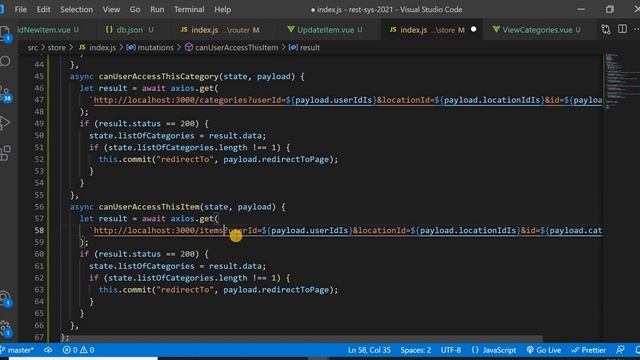This screenshot has height=360, width=640.
Task: Click the Prettier status button
Action: pos(589,350)
